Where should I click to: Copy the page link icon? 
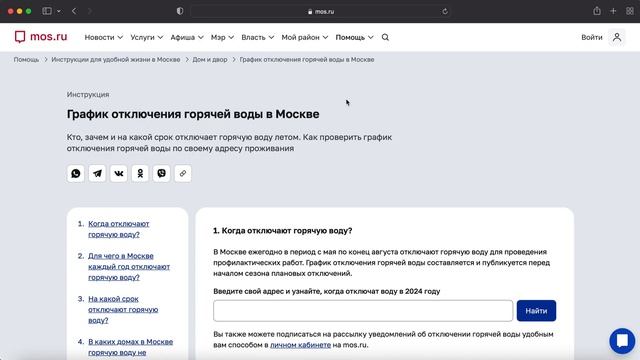(183, 173)
